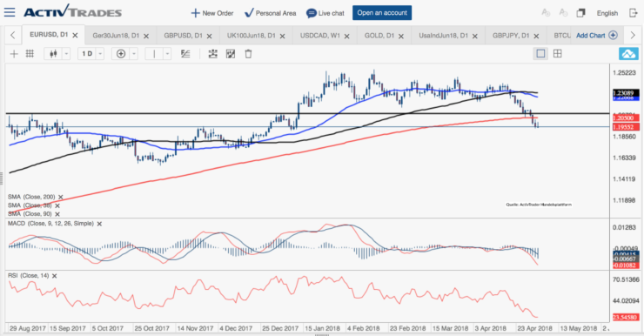644x336 pixels.
Task: Click the RSI (Close, 14) label
Action: (x=29, y=276)
